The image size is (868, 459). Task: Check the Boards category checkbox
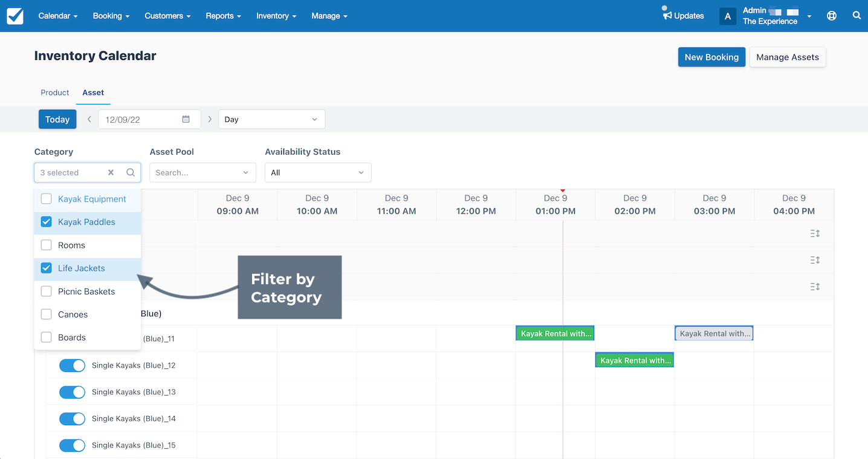pyautogui.click(x=46, y=337)
